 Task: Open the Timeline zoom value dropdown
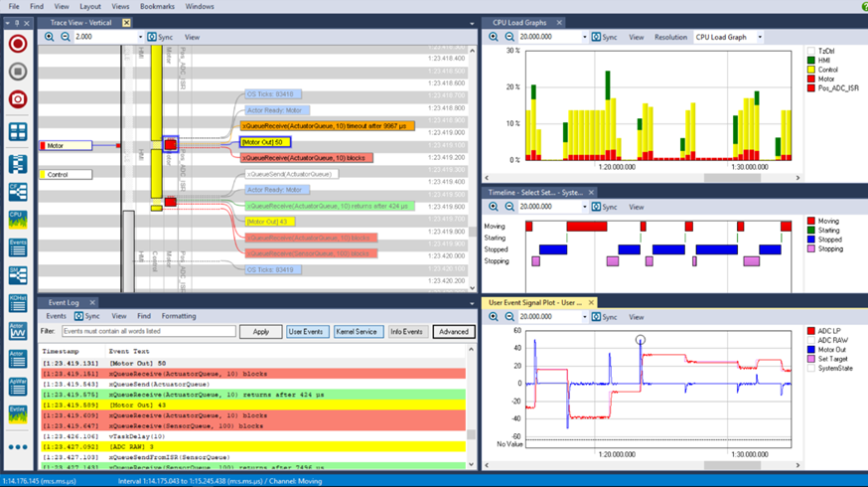click(x=583, y=207)
